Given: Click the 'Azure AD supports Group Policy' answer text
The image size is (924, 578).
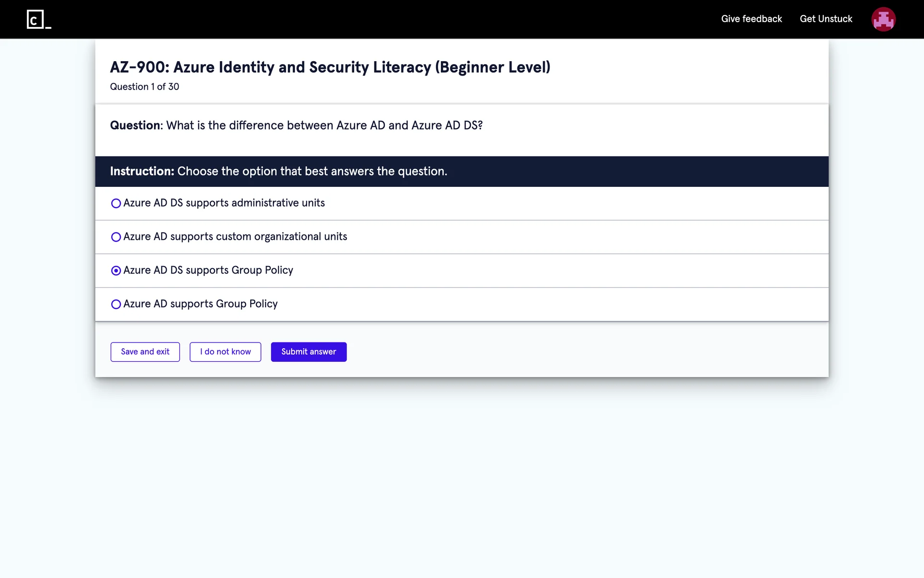Looking at the screenshot, I should coord(200,304).
